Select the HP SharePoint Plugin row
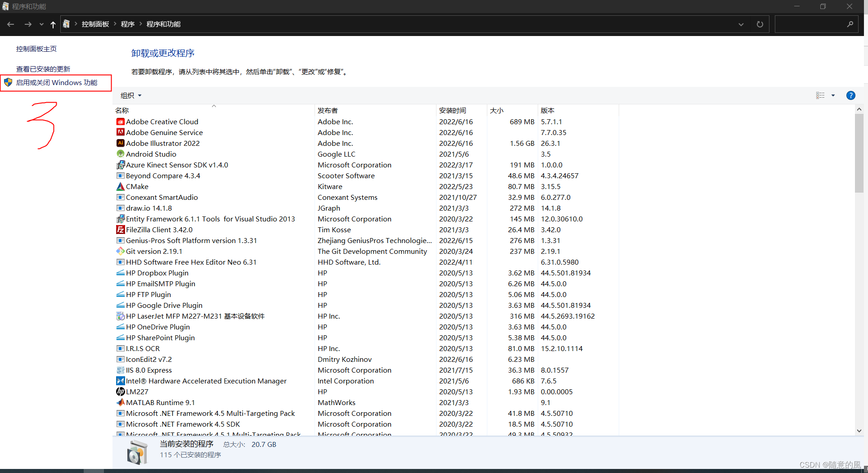Screen dimensions: 868x473 click(x=366, y=338)
